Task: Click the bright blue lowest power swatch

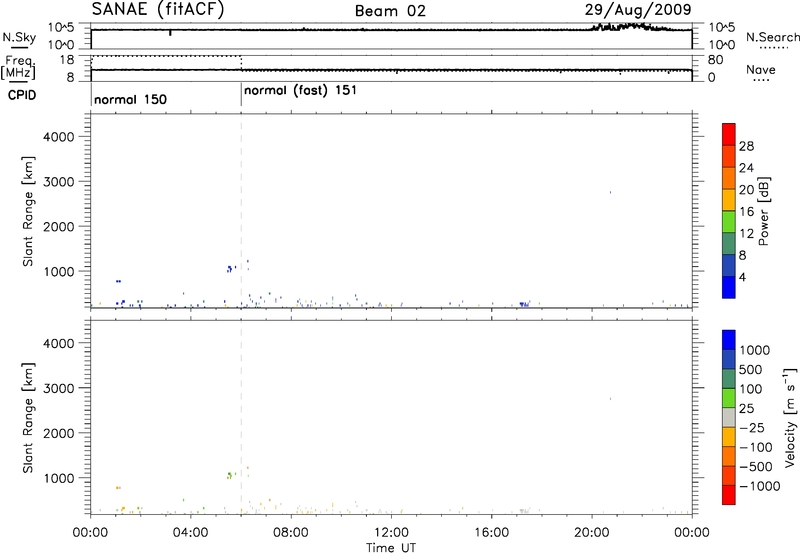Action: (x=729, y=287)
